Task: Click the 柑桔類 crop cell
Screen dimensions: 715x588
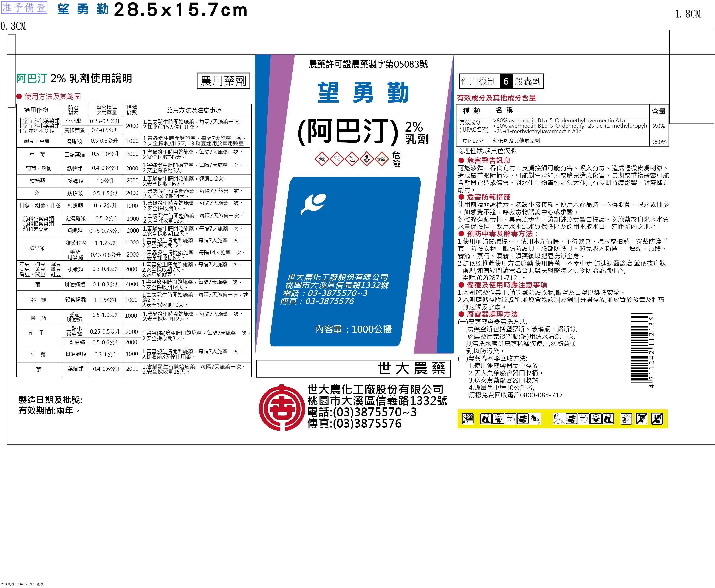Action: pos(37,181)
